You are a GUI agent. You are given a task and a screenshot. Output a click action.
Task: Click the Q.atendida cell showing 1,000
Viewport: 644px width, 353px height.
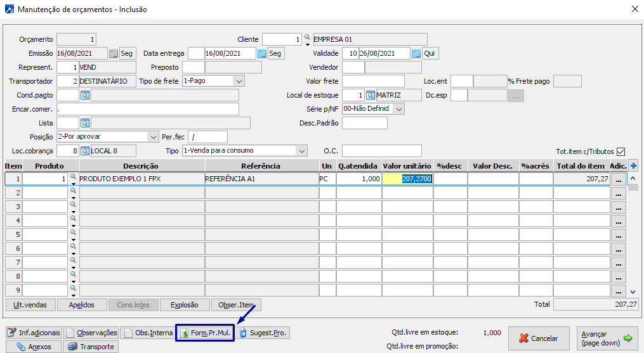click(359, 179)
